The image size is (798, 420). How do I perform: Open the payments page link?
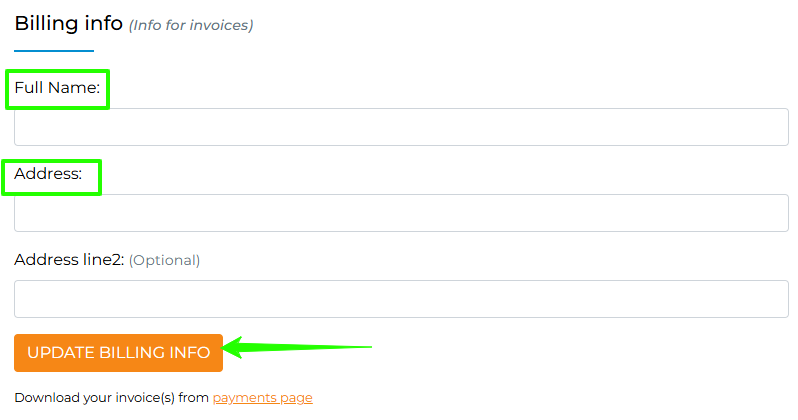pos(262,397)
